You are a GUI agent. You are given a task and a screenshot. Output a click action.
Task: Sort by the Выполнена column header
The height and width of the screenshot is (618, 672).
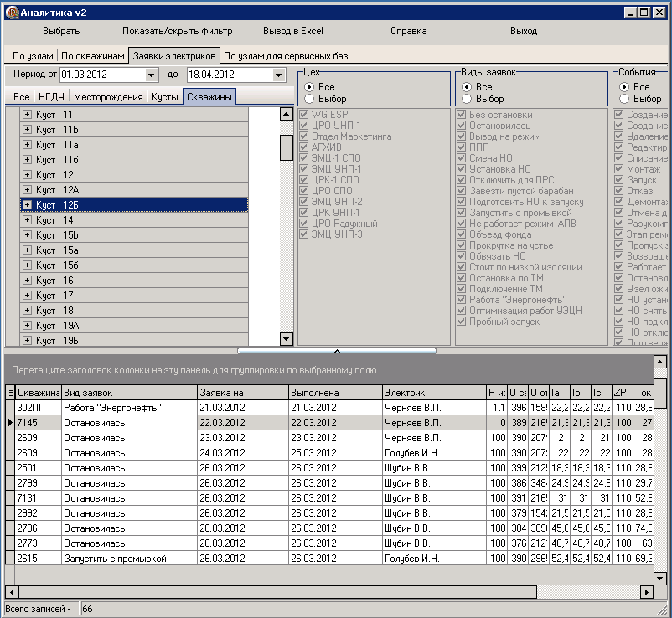pyautogui.click(x=335, y=393)
